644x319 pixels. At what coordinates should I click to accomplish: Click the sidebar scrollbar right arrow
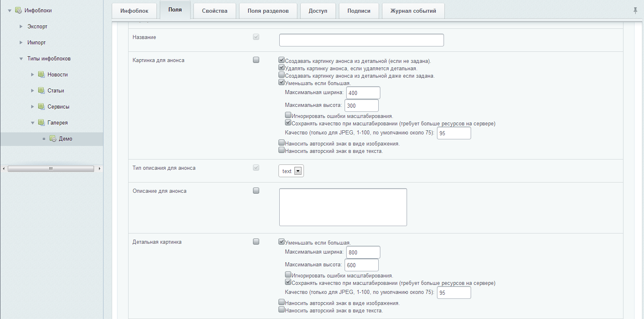[x=99, y=169]
